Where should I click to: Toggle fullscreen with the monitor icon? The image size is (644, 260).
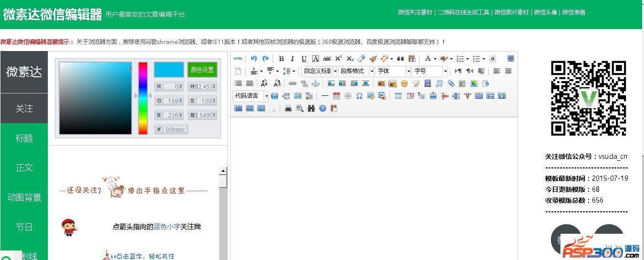click(511, 59)
